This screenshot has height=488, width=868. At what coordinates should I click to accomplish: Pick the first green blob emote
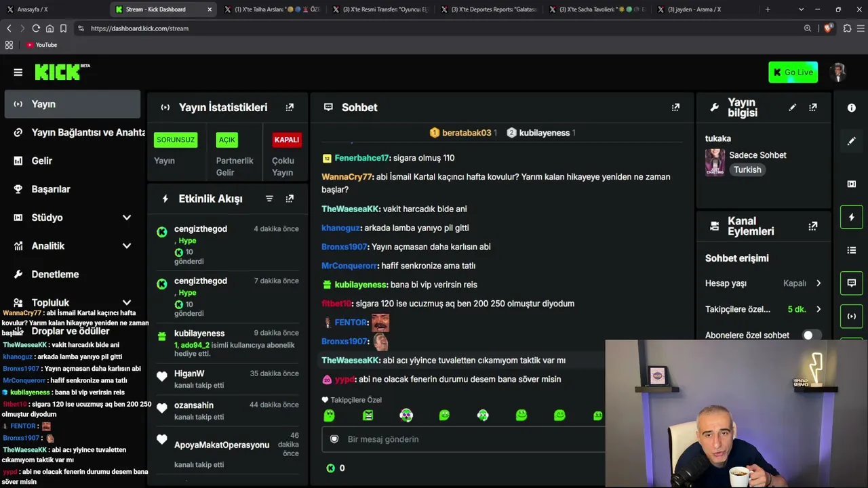tap(329, 415)
